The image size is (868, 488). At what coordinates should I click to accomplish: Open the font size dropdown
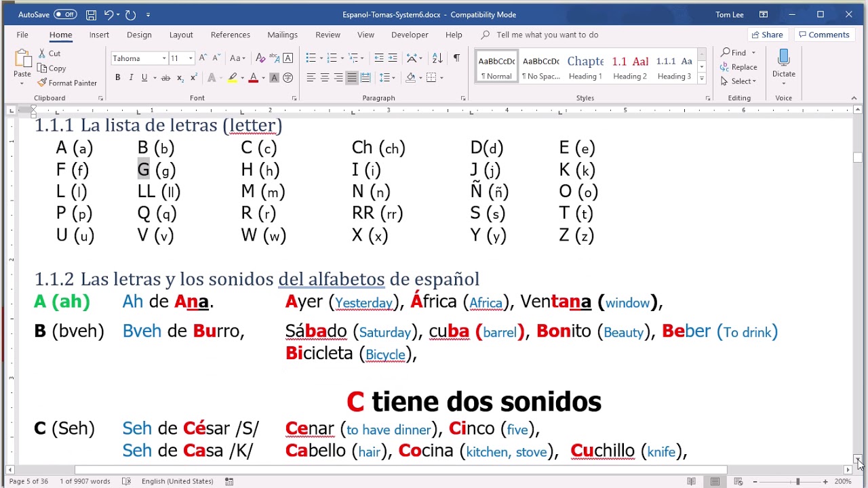191,58
